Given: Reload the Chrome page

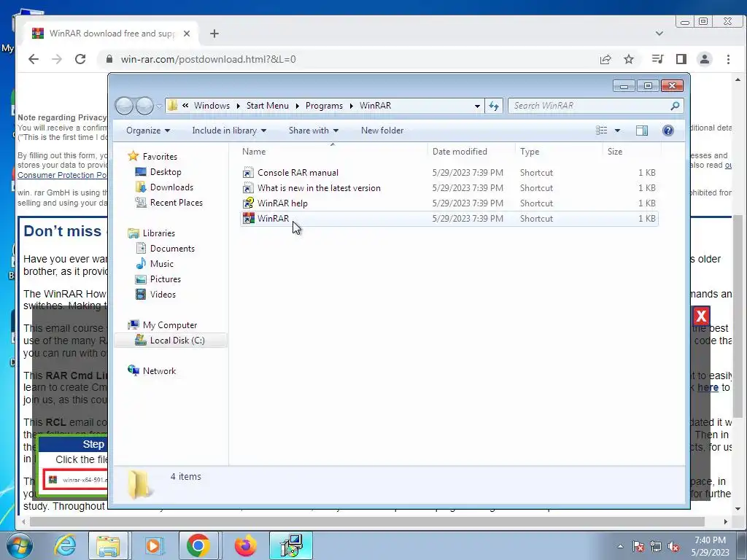Looking at the screenshot, I should pos(80,59).
